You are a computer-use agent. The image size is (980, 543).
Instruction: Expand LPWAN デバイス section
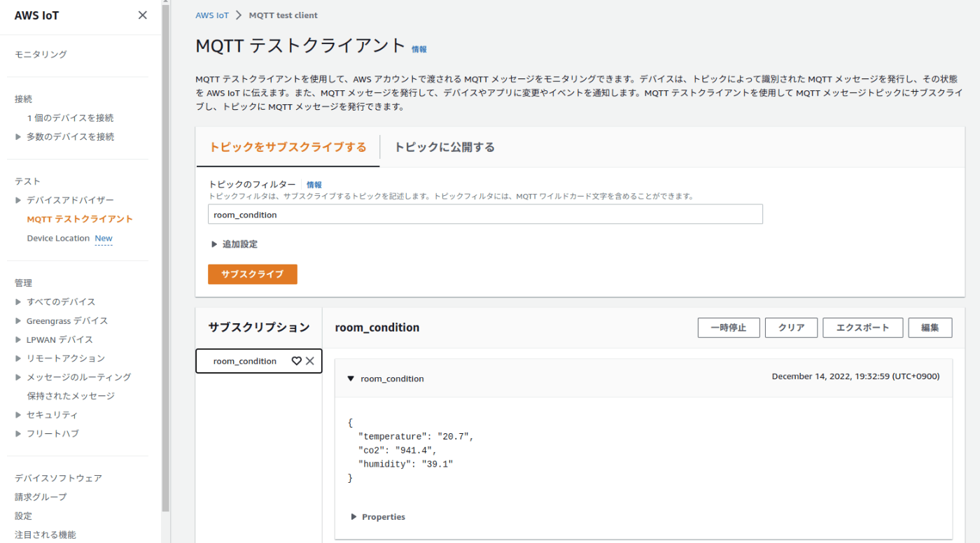[x=18, y=340]
